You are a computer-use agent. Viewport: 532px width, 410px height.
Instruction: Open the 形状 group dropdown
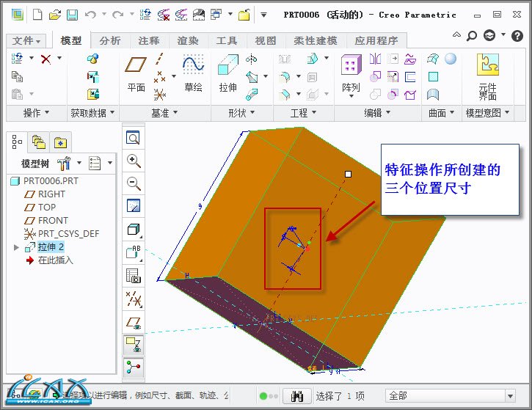click(241, 113)
